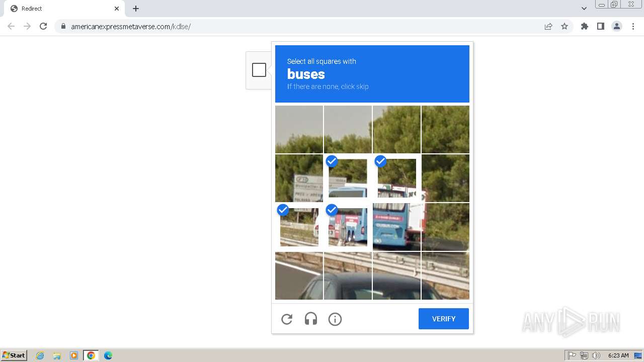This screenshot has width=644, height=362.
Task: Click the browser Forward arrow
Action: (x=27, y=26)
